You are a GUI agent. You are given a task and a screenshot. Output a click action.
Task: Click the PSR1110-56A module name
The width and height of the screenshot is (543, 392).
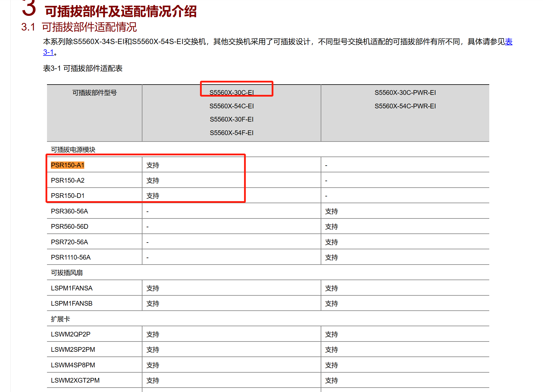tap(71, 258)
